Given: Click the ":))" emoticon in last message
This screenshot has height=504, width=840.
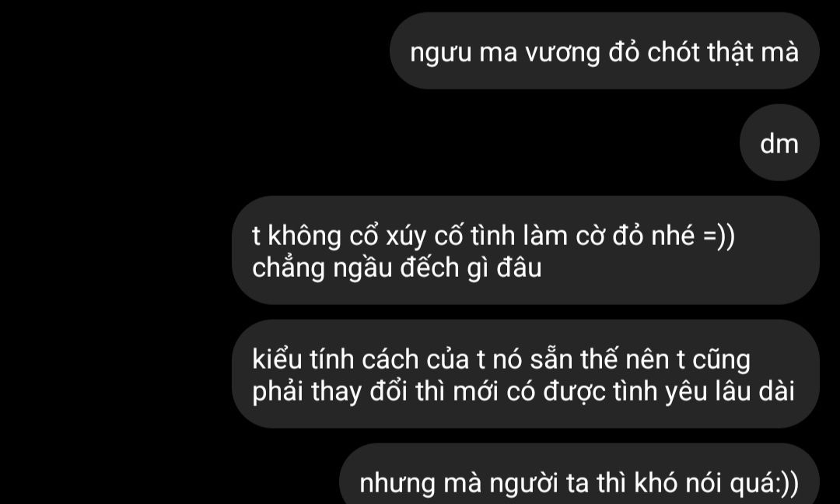Looking at the screenshot, I should [787, 484].
